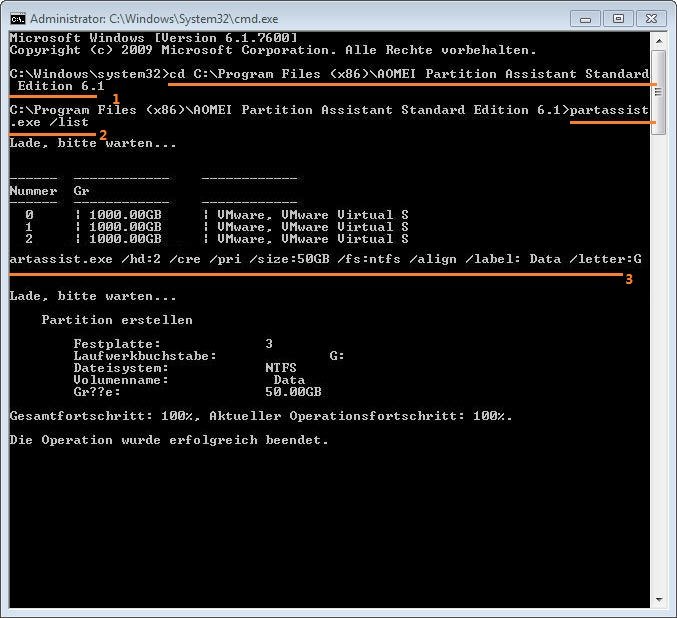Open the cmd.exe system menu icon
The image size is (677, 618).
pyautogui.click(x=18, y=19)
